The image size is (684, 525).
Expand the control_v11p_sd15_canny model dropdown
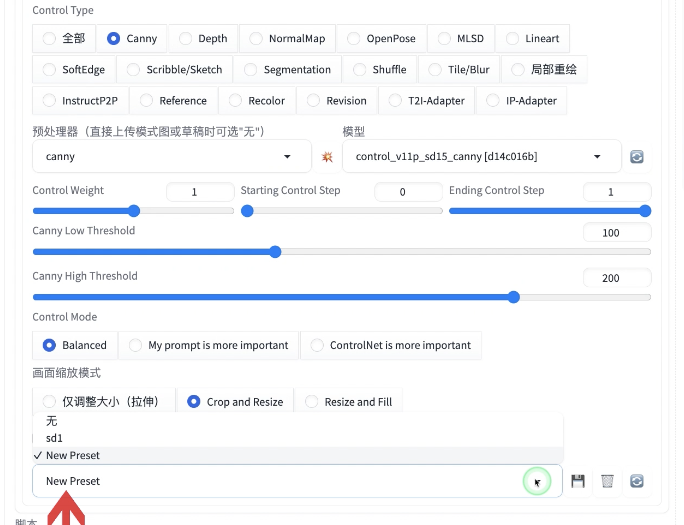pos(482,157)
